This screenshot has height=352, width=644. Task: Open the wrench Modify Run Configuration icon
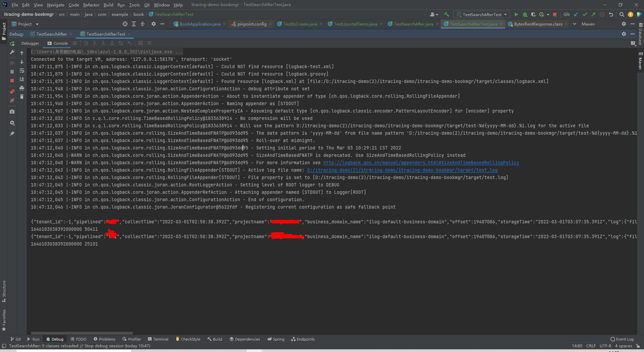click(x=12, y=52)
